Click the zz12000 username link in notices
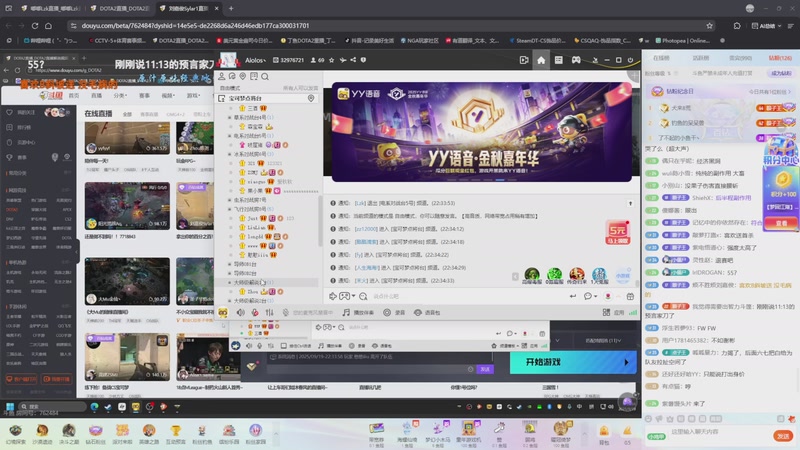 pyautogui.click(x=366, y=229)
